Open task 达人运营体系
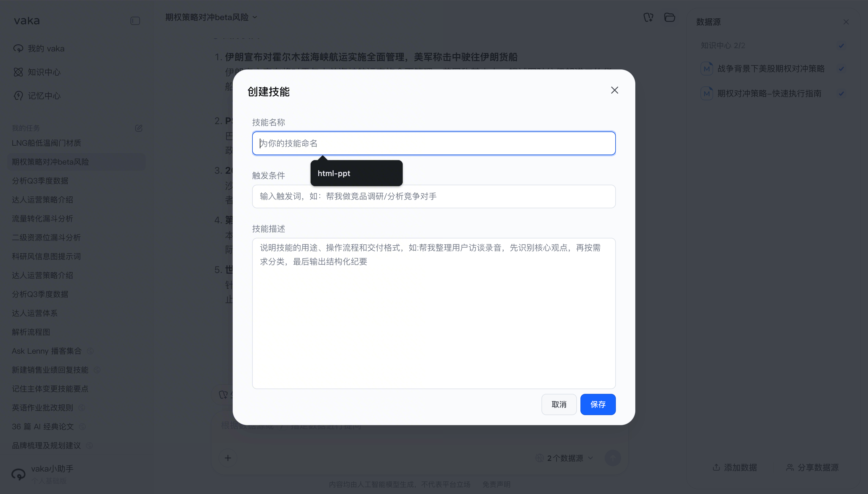 pyautogui.click(x=35, y=313)
